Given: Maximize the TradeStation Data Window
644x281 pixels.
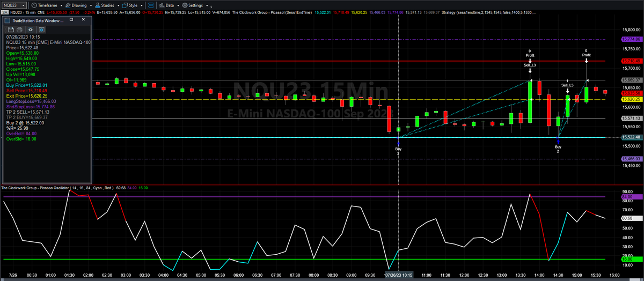Looking at the screenshot, I should click(71, 19).
